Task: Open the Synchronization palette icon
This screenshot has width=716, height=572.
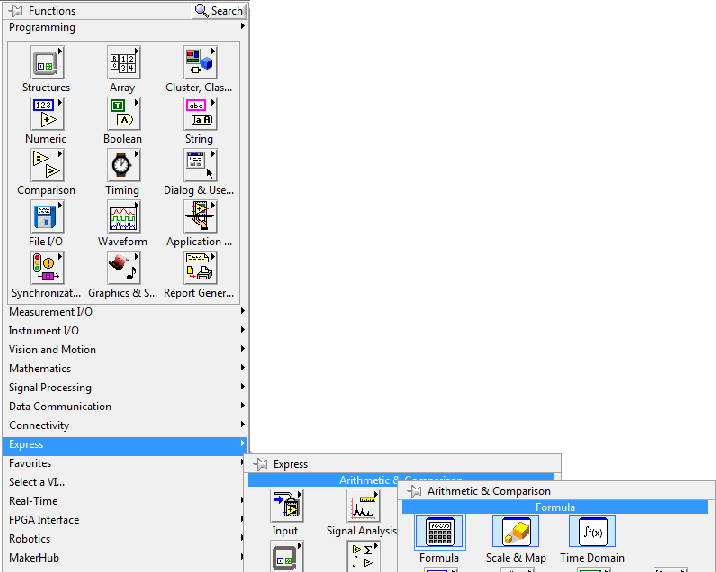Action: click(x=47, y=268)
